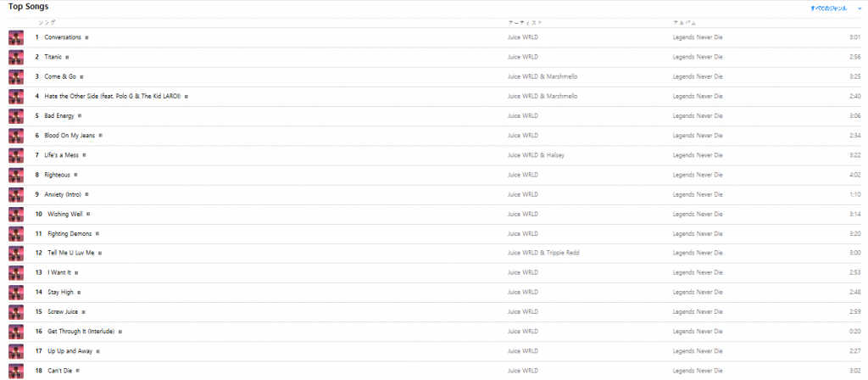This screenshot has width=868, height=380.
Task: Open Legends Never Die album in Titanic row
Action: (x=698, y=57)
